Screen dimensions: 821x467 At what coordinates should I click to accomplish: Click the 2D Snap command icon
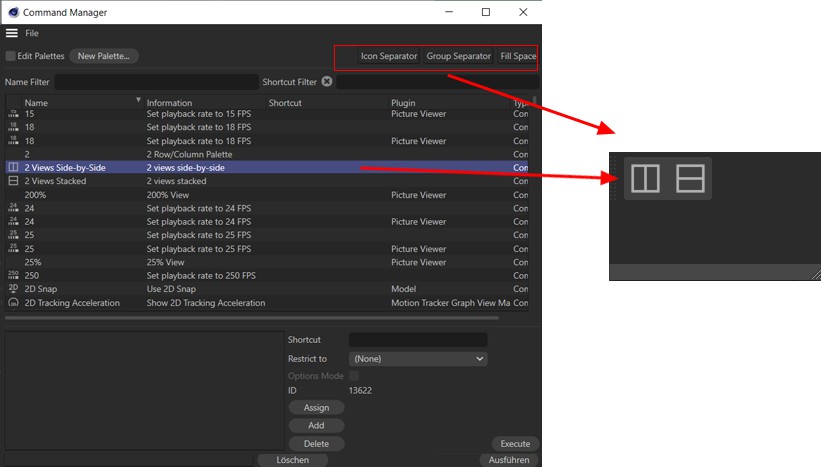pyautogui.click(x=13, y=289)
